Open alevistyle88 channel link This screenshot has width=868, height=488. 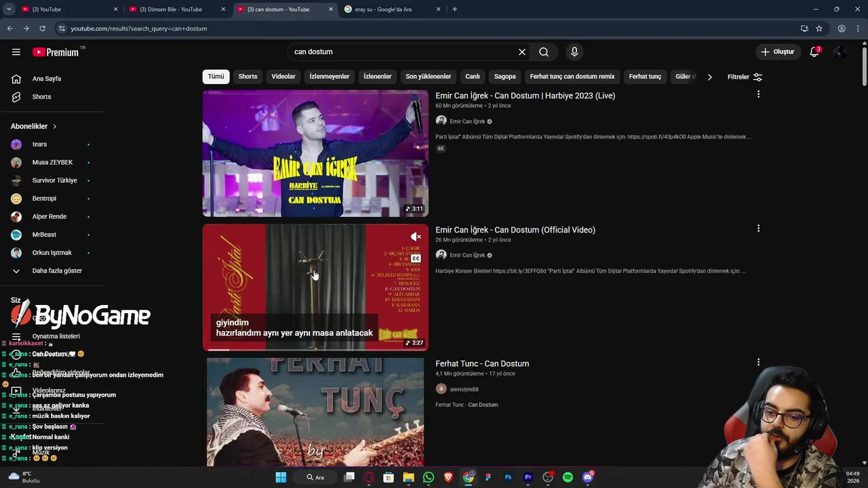[464, 390]
